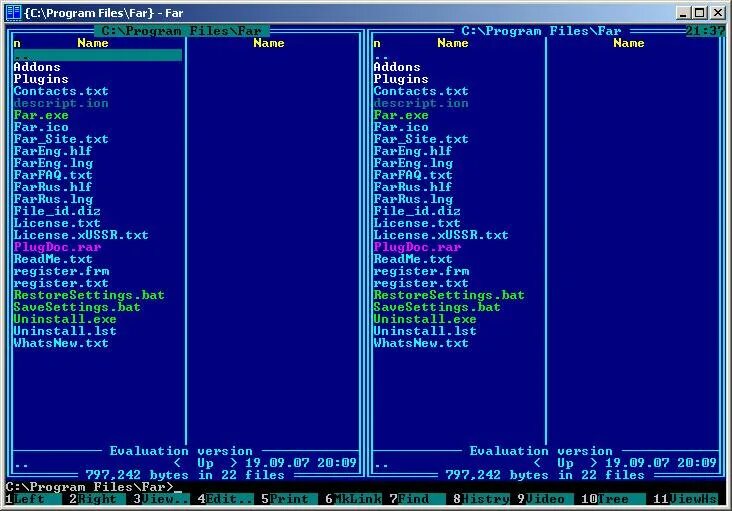Screen dimensions: 732x511
Task: Click right panel path title C:\Program Files\Far
Action: (542, 31)
